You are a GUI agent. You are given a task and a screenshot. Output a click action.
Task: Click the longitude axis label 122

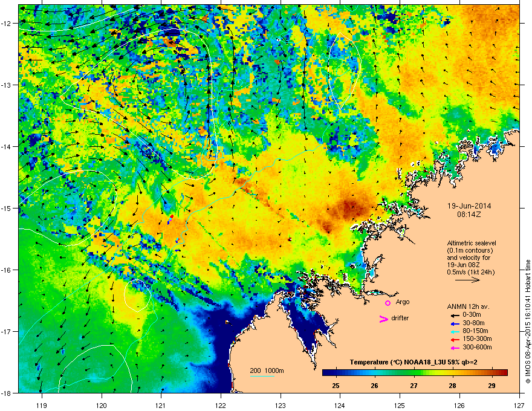pyautogui.click(x=221, y=405)
